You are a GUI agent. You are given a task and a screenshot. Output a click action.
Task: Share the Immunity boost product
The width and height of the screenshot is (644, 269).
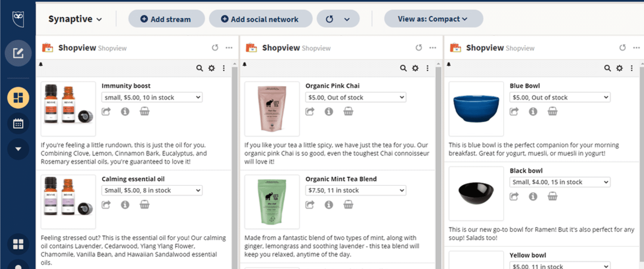pos(106,111)
